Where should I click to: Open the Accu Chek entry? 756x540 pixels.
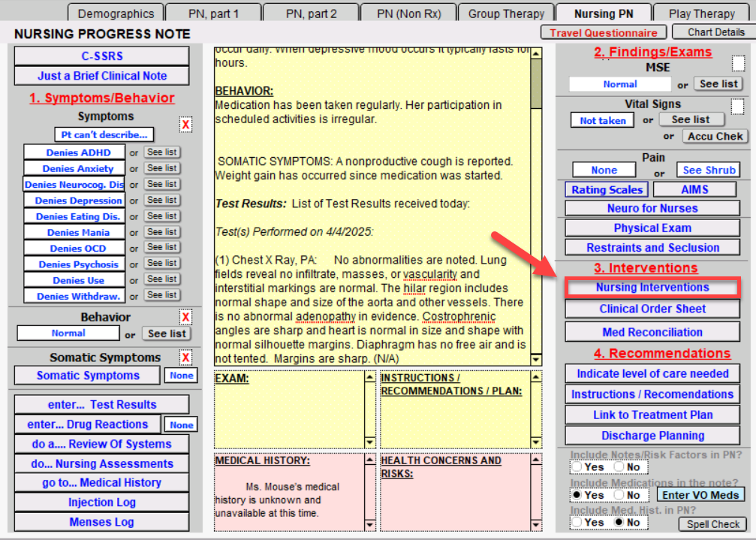click(x=715, y=136)
